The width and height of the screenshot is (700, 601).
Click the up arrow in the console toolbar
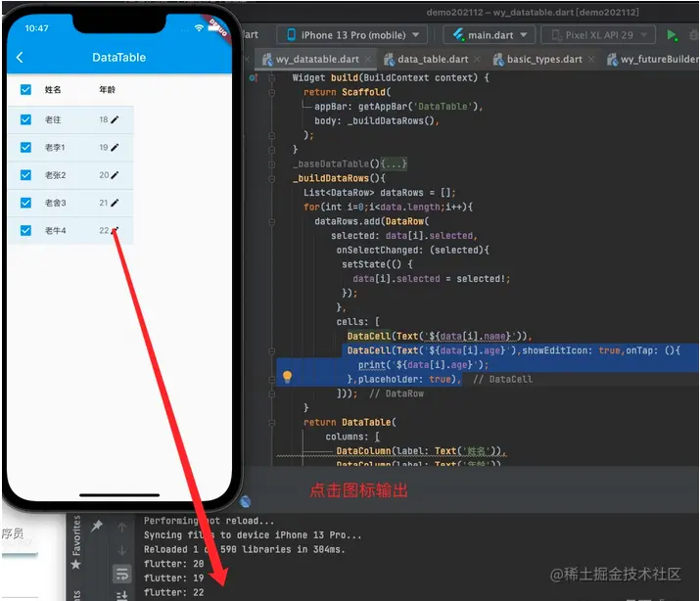[x=121, y=528]
